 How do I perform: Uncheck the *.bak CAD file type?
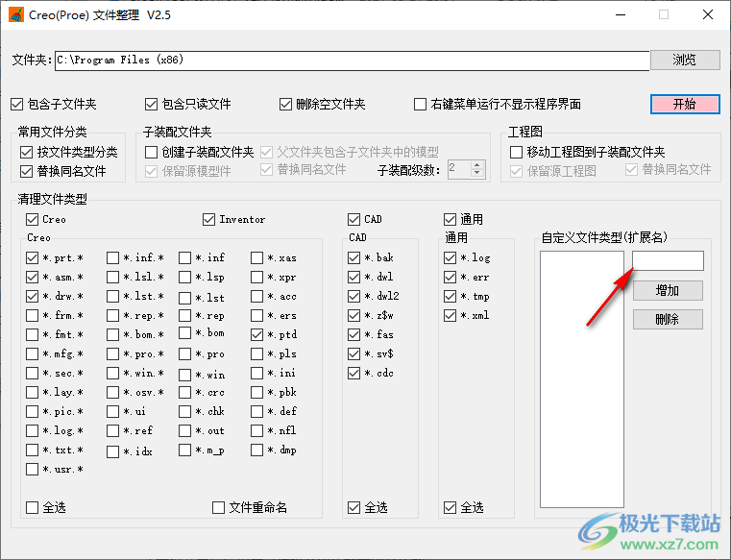tap(353, 257)
